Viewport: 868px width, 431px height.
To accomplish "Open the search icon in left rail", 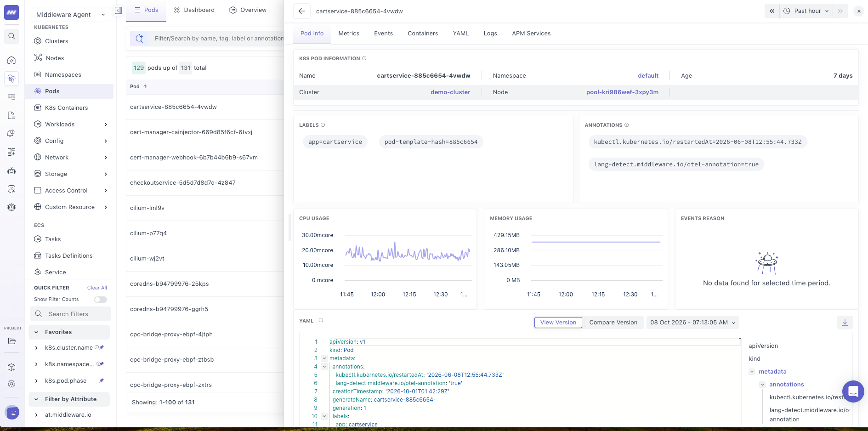I will [12, 36].
